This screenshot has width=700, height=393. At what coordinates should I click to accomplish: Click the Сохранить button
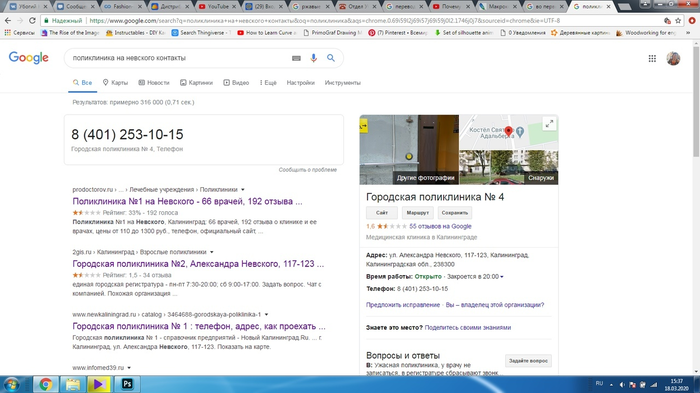point(455,213)
